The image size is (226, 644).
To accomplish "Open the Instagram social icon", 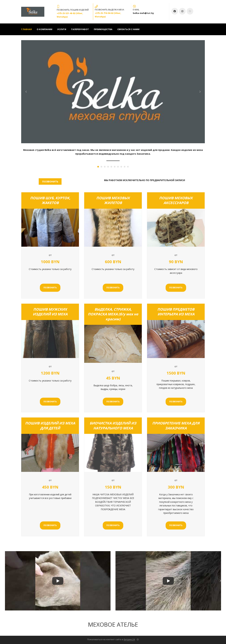I will (x=182, y=11).
